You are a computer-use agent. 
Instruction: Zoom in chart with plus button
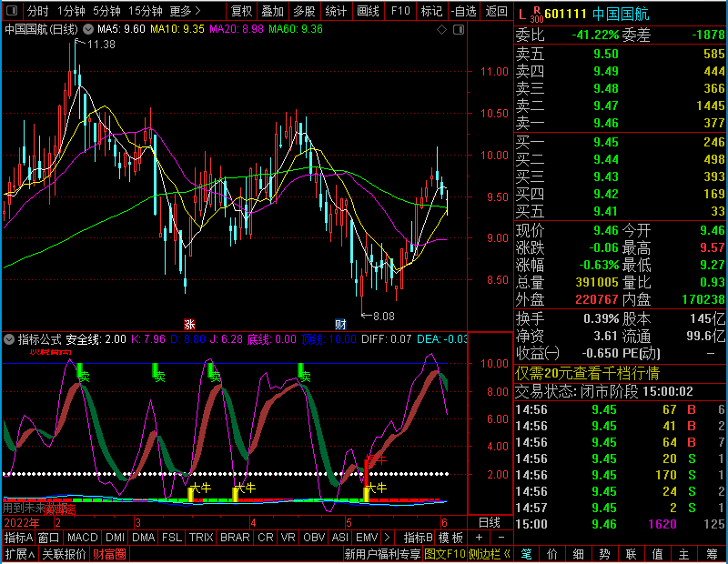click(479, 538)
